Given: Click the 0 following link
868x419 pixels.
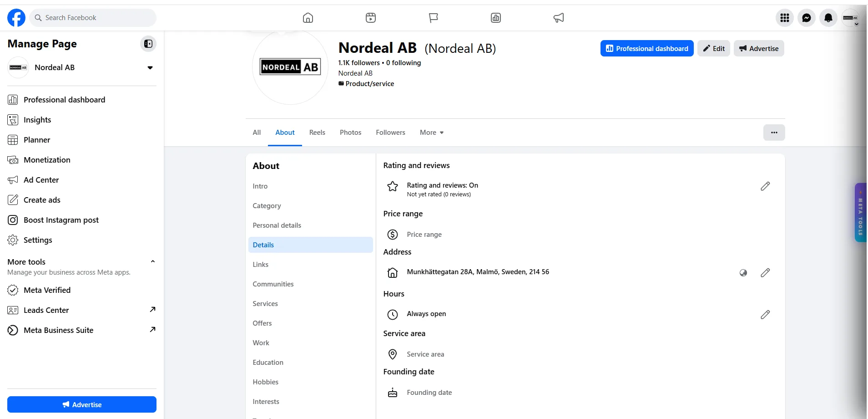Looking at the screenshot, I should (x=404, y=63).
